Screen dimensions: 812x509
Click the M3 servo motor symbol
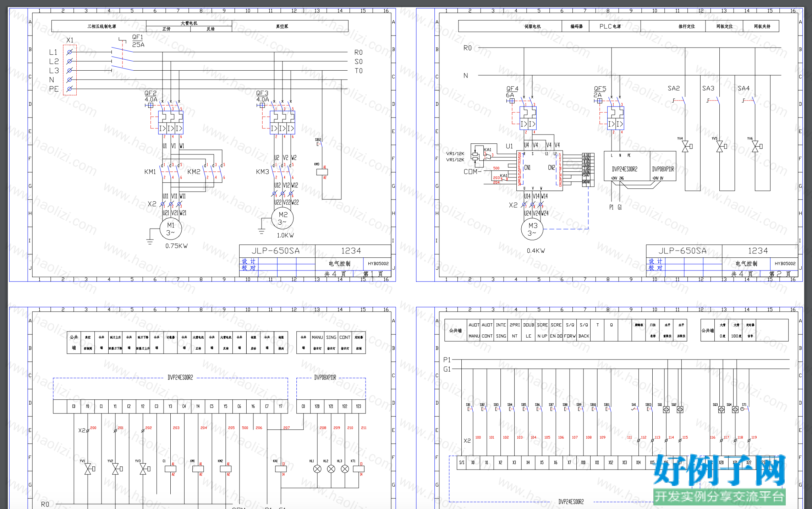[x=532, y=229]
